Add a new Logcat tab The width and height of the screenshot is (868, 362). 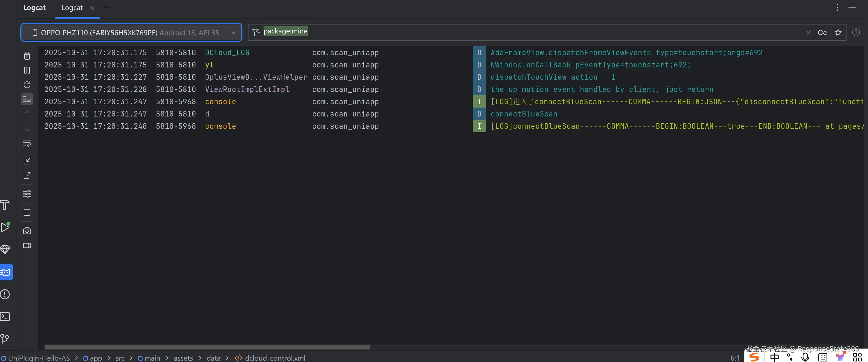[107, 7]
